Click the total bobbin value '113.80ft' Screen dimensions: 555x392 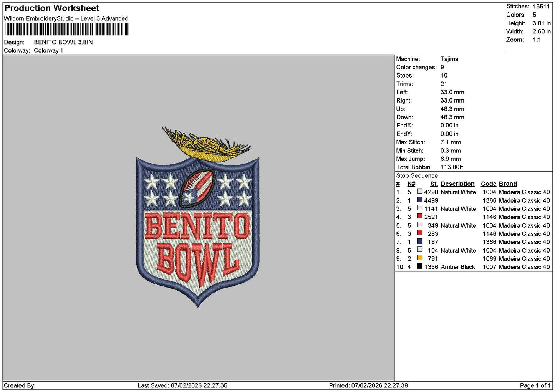coord(452,167)
